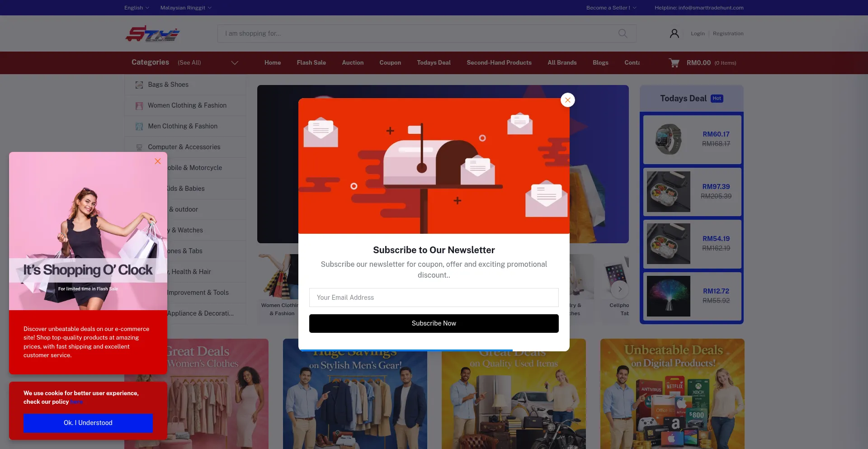Collapse the Categories chevron
Image resolution: width=868 pixels, height=449 pixels.
235,63
